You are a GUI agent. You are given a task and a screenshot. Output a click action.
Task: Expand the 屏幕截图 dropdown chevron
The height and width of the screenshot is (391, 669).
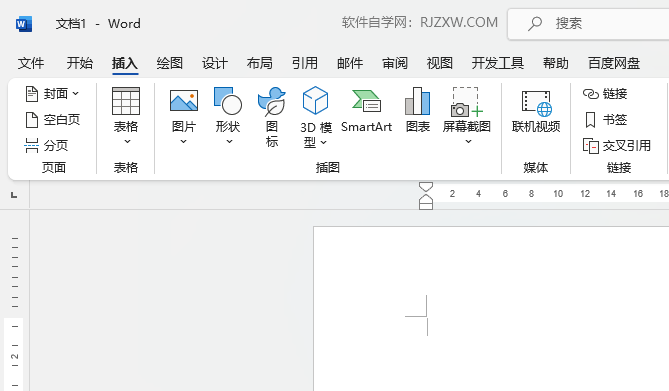(468, 141)
